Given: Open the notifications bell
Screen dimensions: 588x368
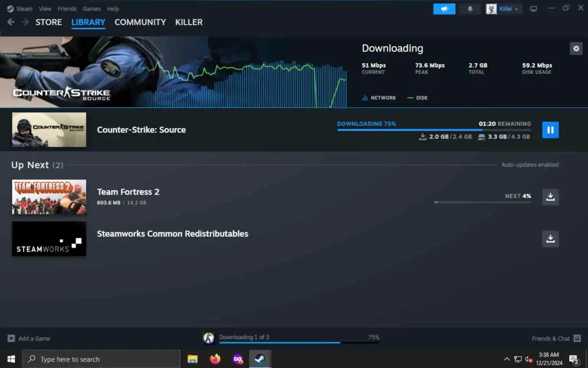Looking at the screenshot, I should (470, 9).
